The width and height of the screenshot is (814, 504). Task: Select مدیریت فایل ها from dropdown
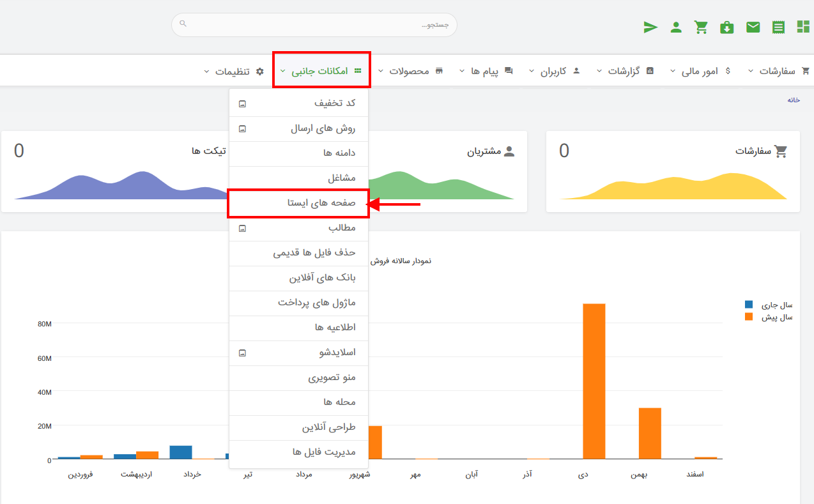coord(298,452)
